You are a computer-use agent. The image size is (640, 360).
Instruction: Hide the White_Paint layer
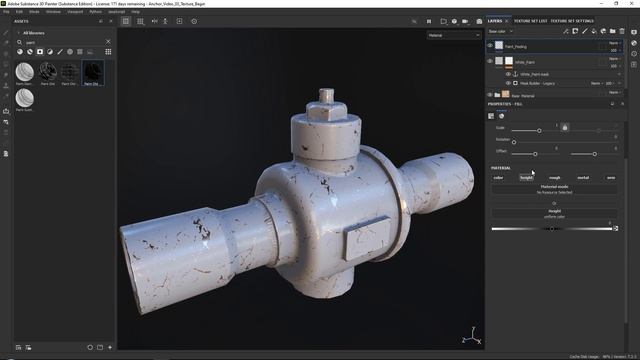point(490,61)
